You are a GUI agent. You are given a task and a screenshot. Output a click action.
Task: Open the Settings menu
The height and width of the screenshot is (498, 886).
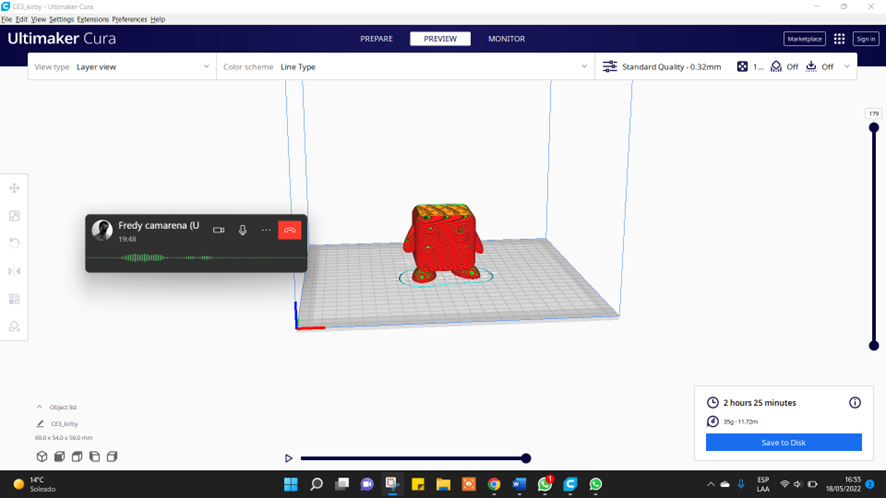tap(61, 19)
